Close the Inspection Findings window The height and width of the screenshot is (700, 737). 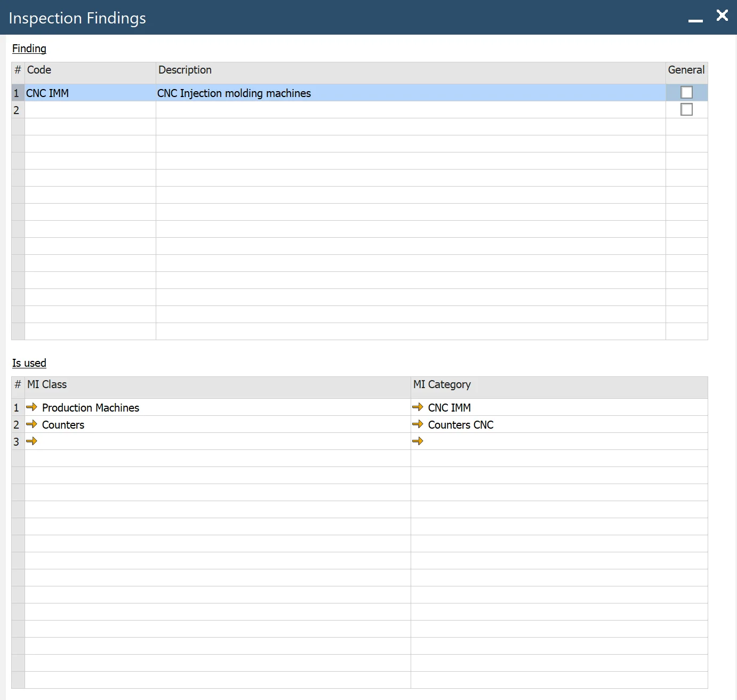(722, 15)
